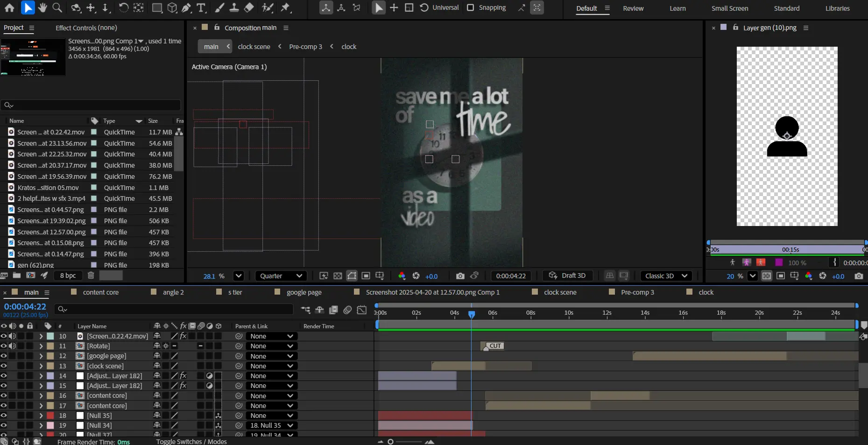Toggle visibility of Null 35 layer
The height and width of the screenshot is (445, 868).
coord(4,416)
